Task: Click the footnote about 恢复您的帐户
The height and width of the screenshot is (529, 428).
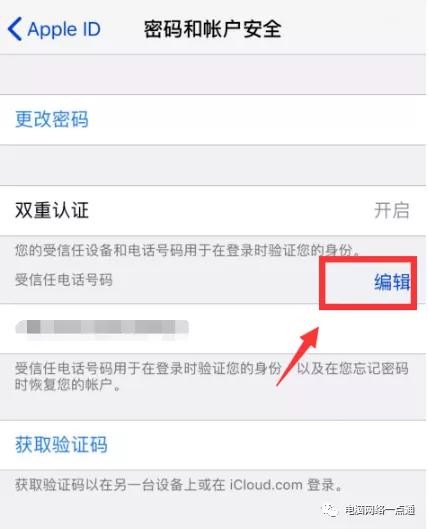Action: coord(212,376)
